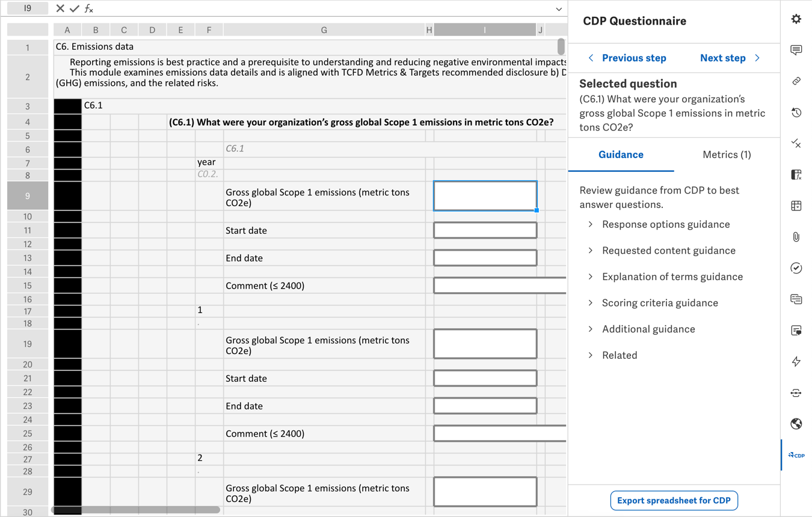Click the vertical scrollbar thumb
The height and width of the screenshot is (517, 812).
(561, 46)
